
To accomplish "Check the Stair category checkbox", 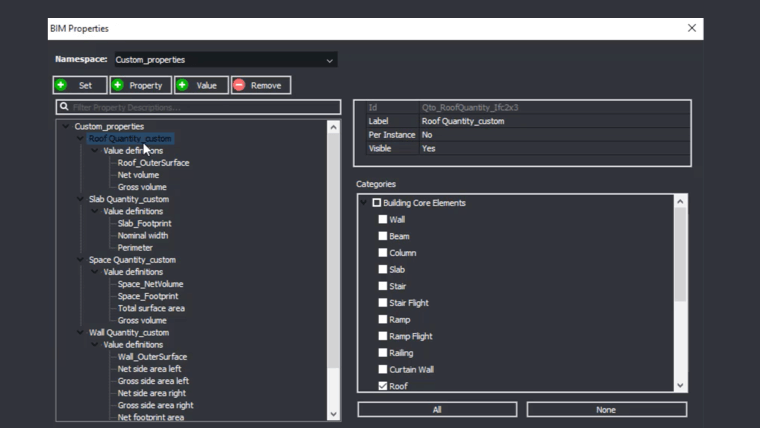I will tap(383, 286).
